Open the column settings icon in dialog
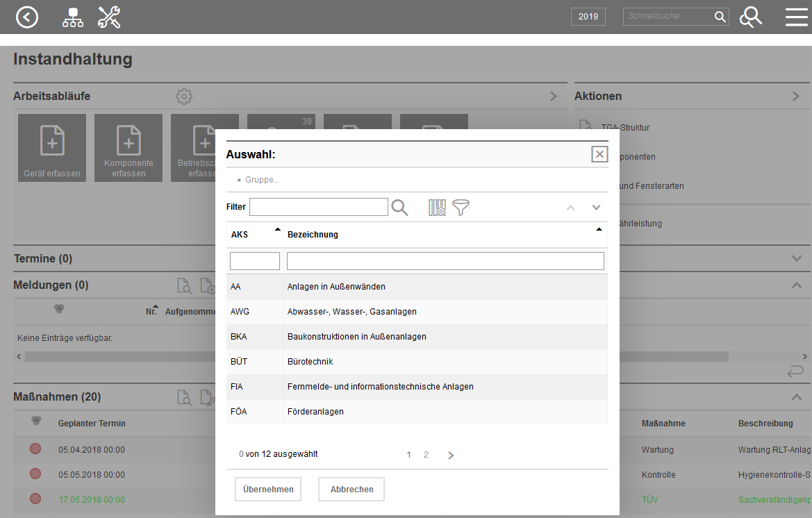Viewport: 812px width, 518px height. pos(437,207)
